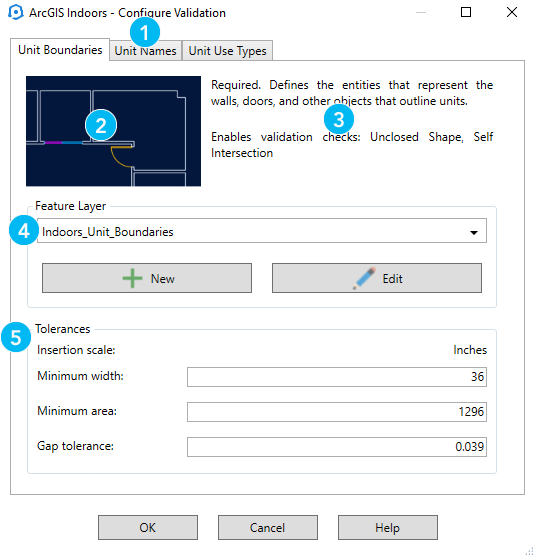This screenshot has width=533, height=555.
Task: Click the Gap tolerance input field
Action: [337, 447]
